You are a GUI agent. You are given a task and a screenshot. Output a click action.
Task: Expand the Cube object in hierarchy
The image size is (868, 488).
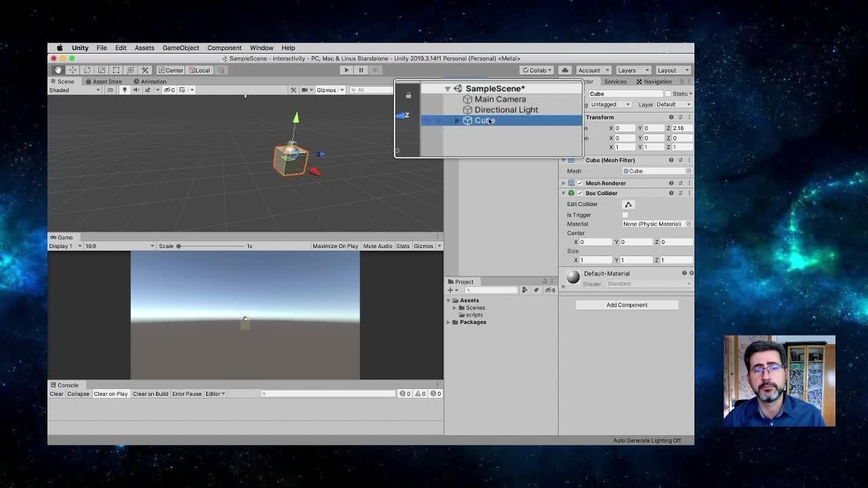pyautogui.click(x=457, y=121)
